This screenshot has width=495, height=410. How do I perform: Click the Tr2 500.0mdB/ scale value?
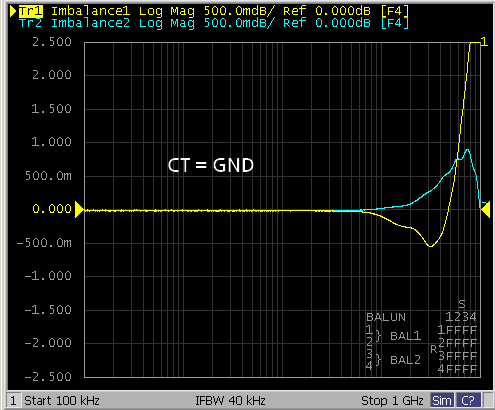[x=239, y=23]
